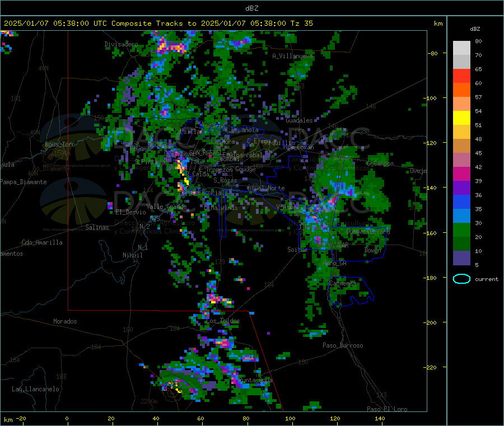Click the 'Agua_Toro' map label
The width and height of the screenshot is (504, 426).
click(60, 144)
